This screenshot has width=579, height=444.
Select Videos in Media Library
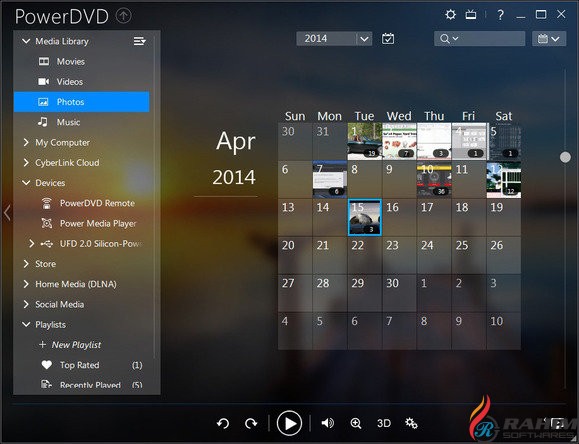82,82
